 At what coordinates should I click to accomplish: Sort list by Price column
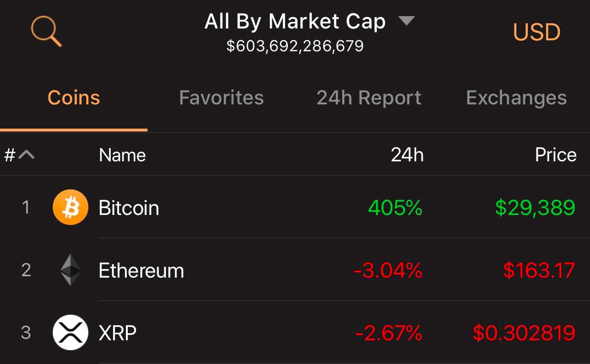[555, 155]
